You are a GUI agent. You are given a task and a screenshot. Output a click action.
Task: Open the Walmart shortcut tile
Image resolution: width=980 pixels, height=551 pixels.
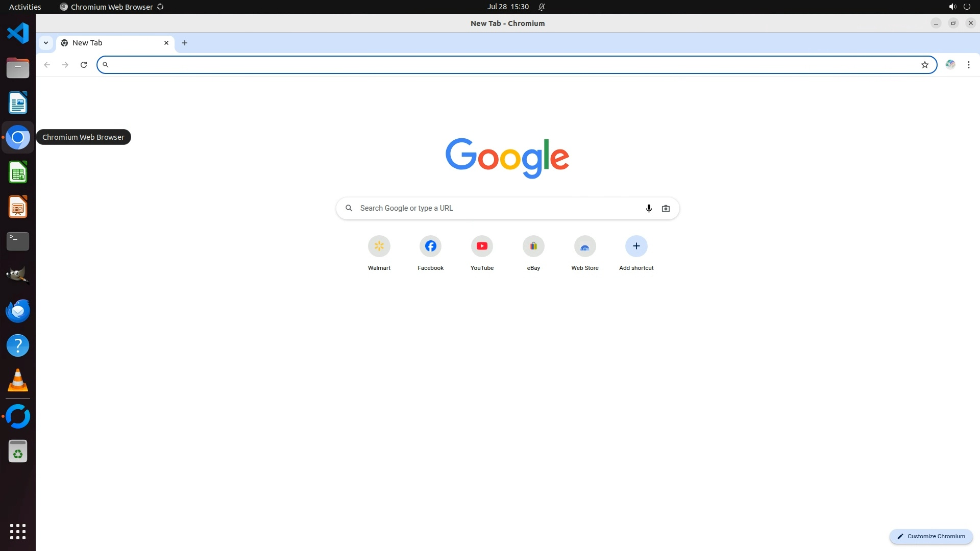[379, 246]
